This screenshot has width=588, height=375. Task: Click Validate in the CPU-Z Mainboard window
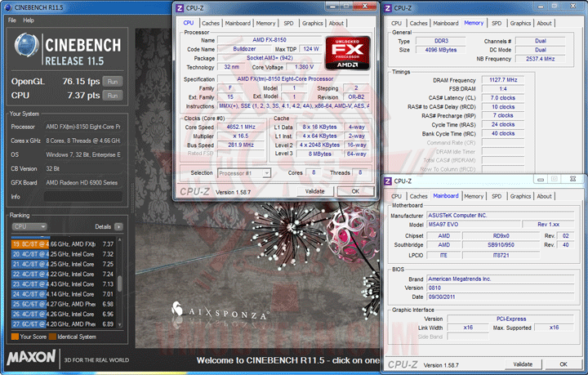click(x=523, y=364)
